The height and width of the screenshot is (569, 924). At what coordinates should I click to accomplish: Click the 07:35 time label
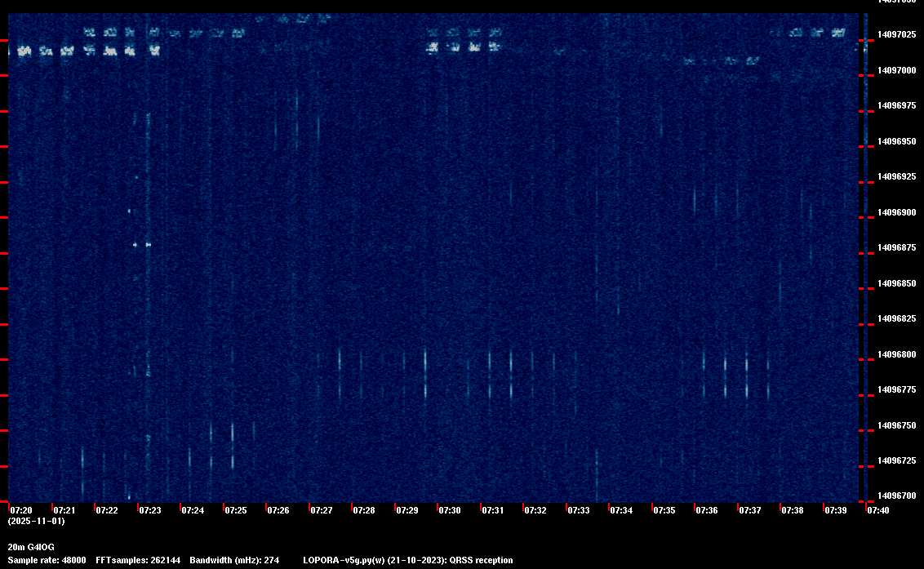tap(664, 510)
